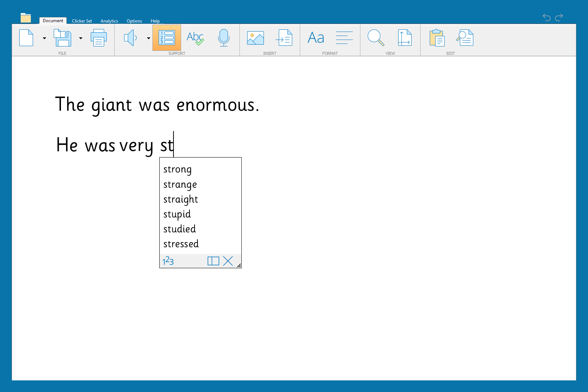Open the Aa font formatting options

[x=315, y=38]
